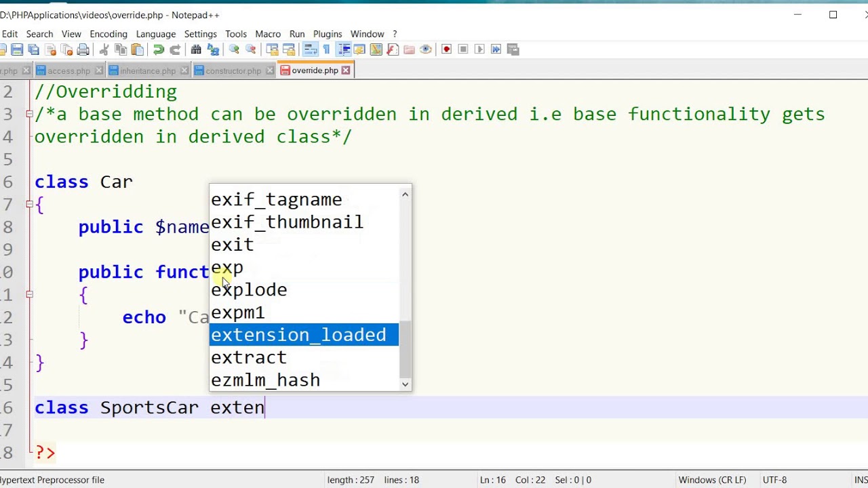868x488 pixels.
Task: Open the Plugins menu
Action: [328, 34]
